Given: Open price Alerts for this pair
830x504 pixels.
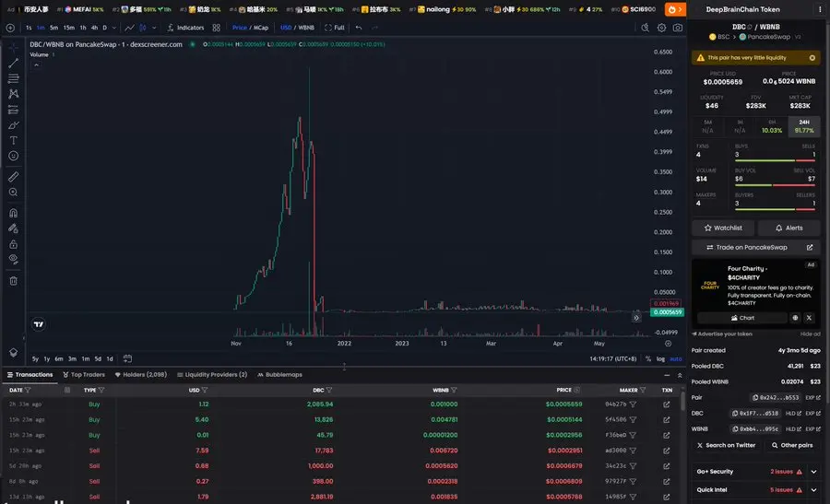Looking at the screenshot, I should [788, 228].
